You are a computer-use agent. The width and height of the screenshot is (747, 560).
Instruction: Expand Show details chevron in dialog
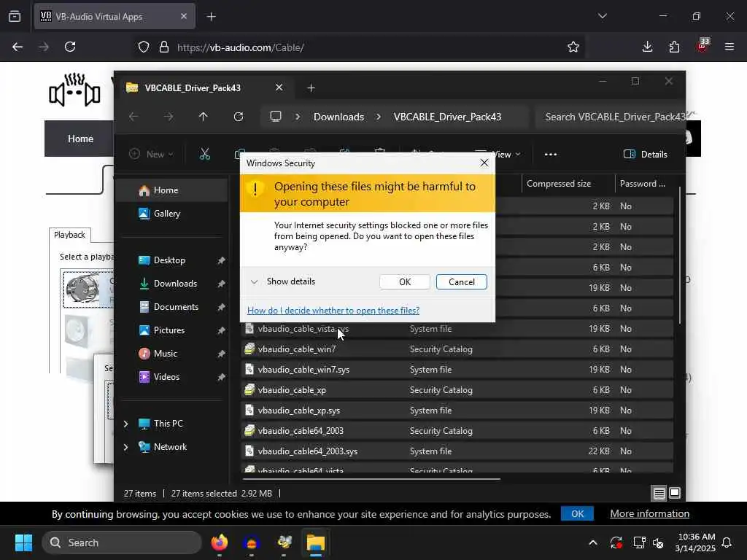click(255, 281)
